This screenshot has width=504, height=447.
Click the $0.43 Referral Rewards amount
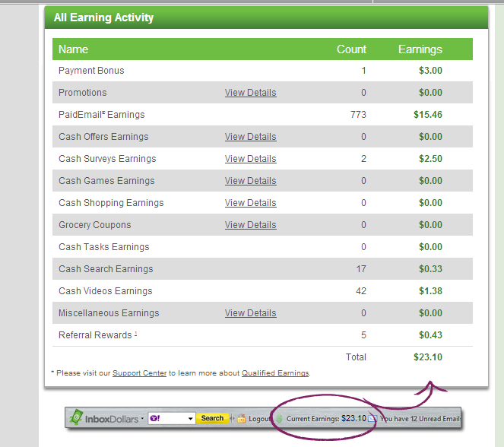tap(430, 335)
